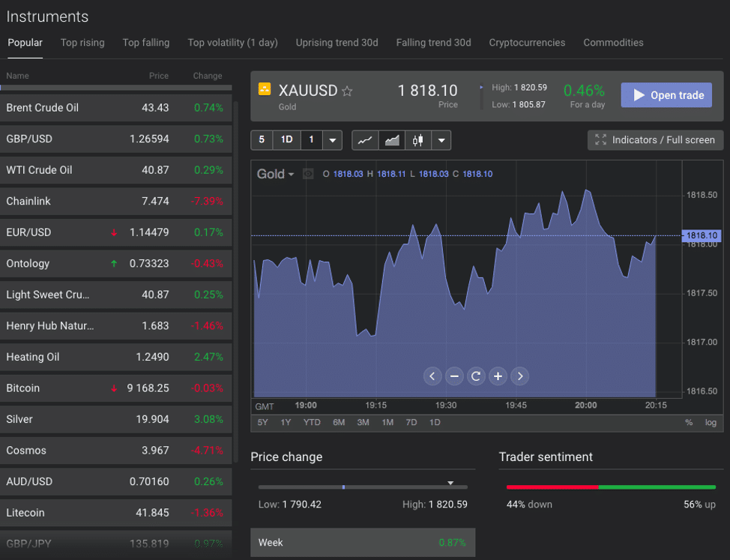The image size is (730, 560).
Task: Open Indicators / Full screen
Action: 655,140
